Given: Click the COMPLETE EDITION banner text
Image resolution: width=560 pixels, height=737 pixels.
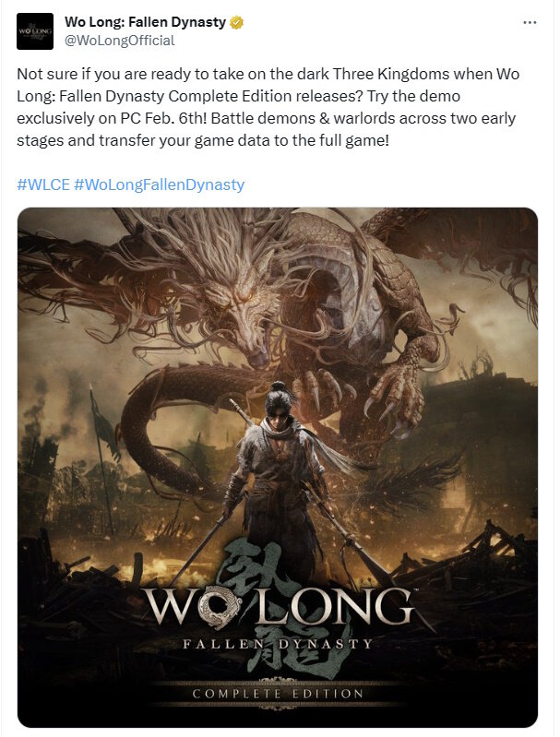Looking at the screenshot, I should coord(278,694).
